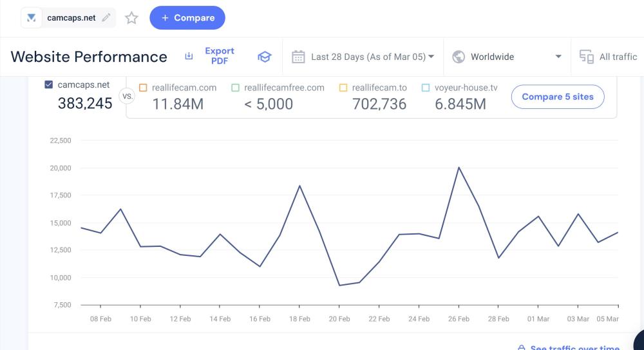Click the globe icon next to Worldwide
Screen dimensions: 644x350
coord(459,57)
